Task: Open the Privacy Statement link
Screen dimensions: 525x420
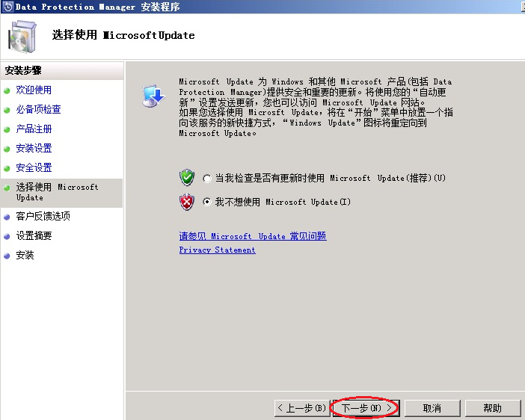Action: (x=218, y=250)
